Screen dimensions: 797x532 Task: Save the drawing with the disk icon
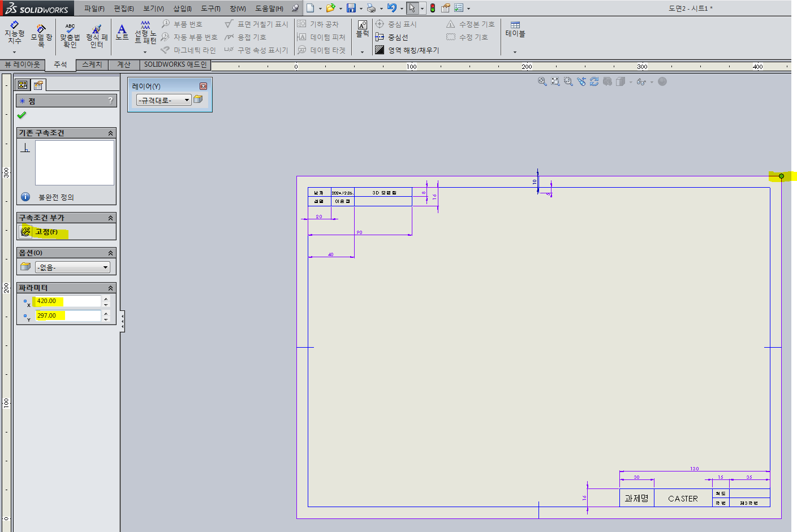351,8
